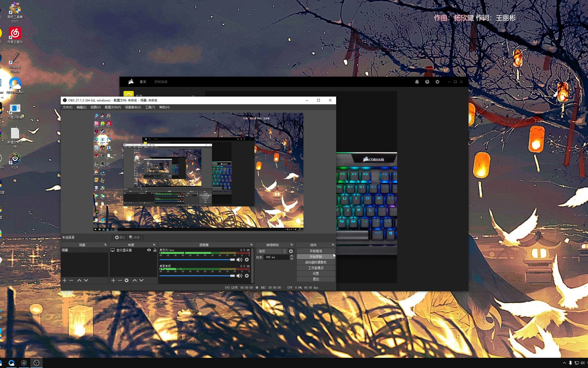This screenshot has width=588, height=368.
Task: Remove selected source with minus icon
Action: coord(120,280)
